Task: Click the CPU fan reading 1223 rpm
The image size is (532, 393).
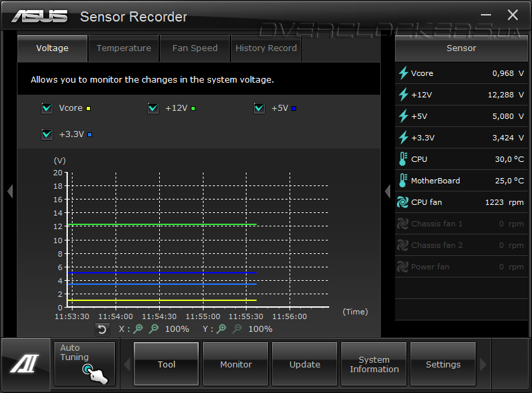Action: pyautogui.click(x=504, y=202)
